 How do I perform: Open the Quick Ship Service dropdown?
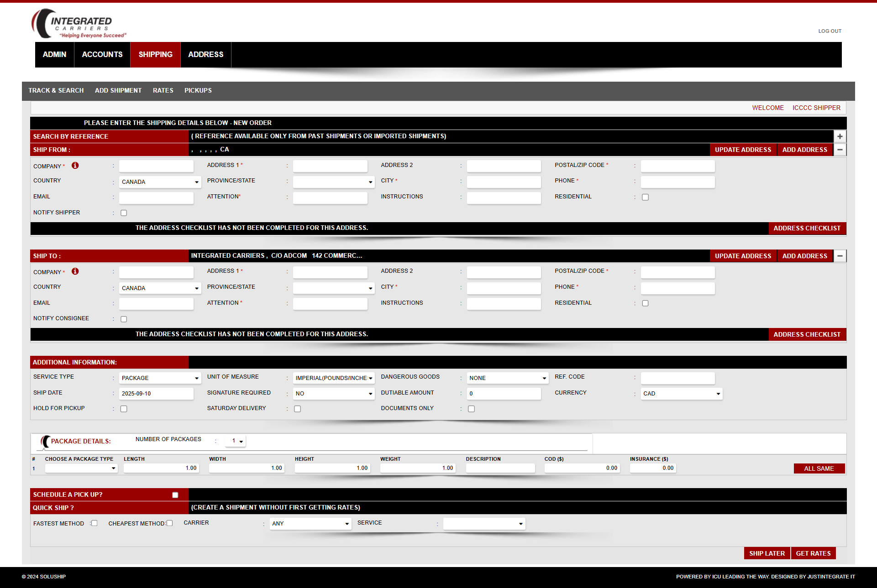(x=484, y=524)
